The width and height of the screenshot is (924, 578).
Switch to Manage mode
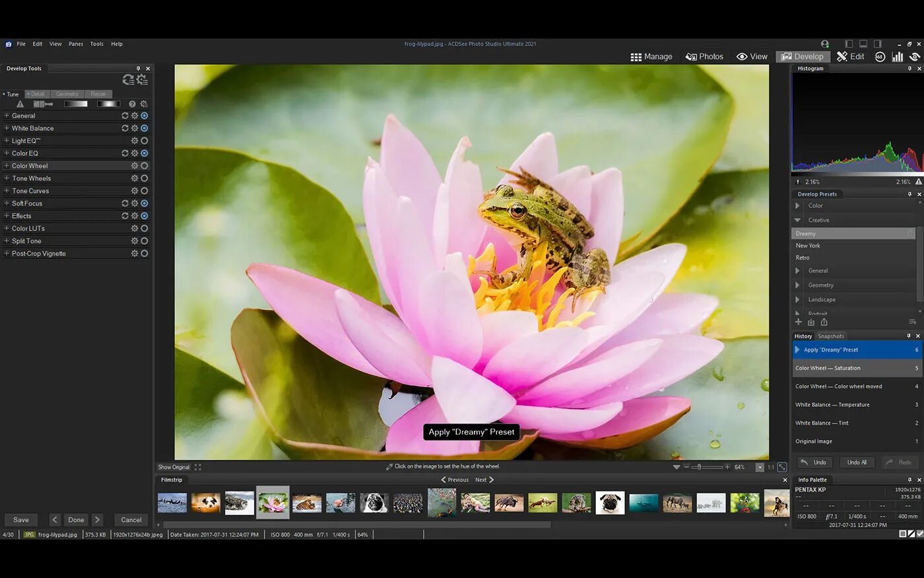click(x=651, y=57)
